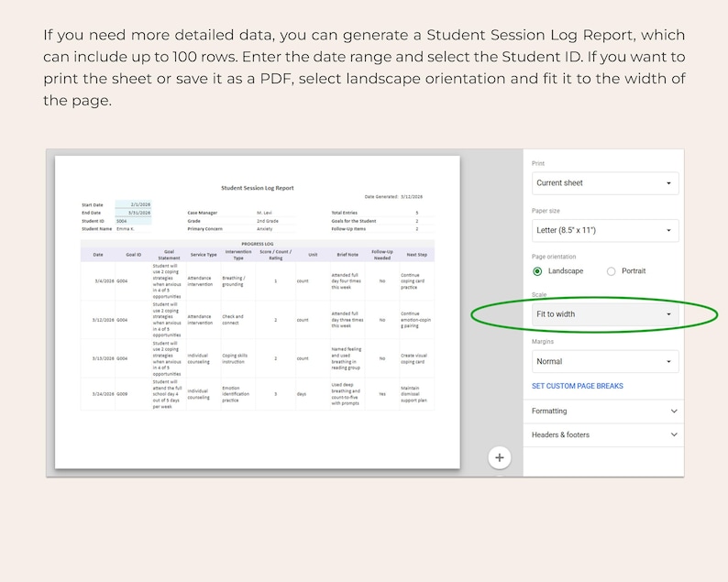Screen dimensions: 728x582
Task: Click the 'Total Entries' label in preview
Action: (344, 213)
